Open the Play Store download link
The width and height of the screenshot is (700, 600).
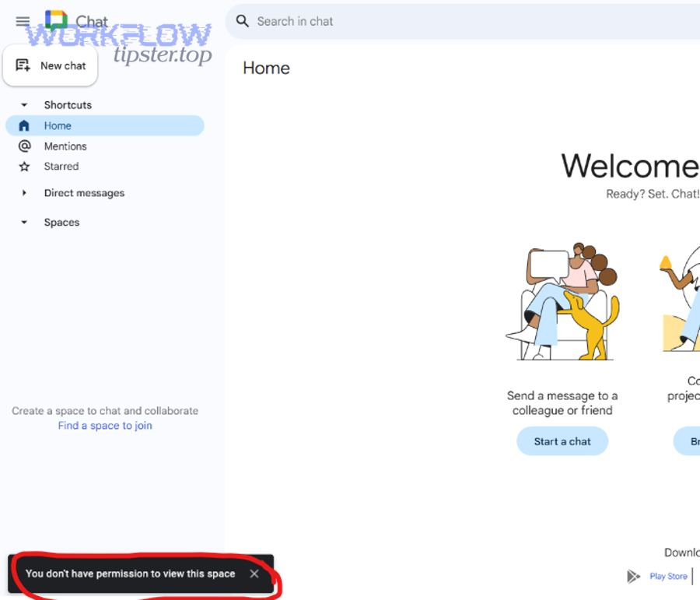click(x=668, y=576)
